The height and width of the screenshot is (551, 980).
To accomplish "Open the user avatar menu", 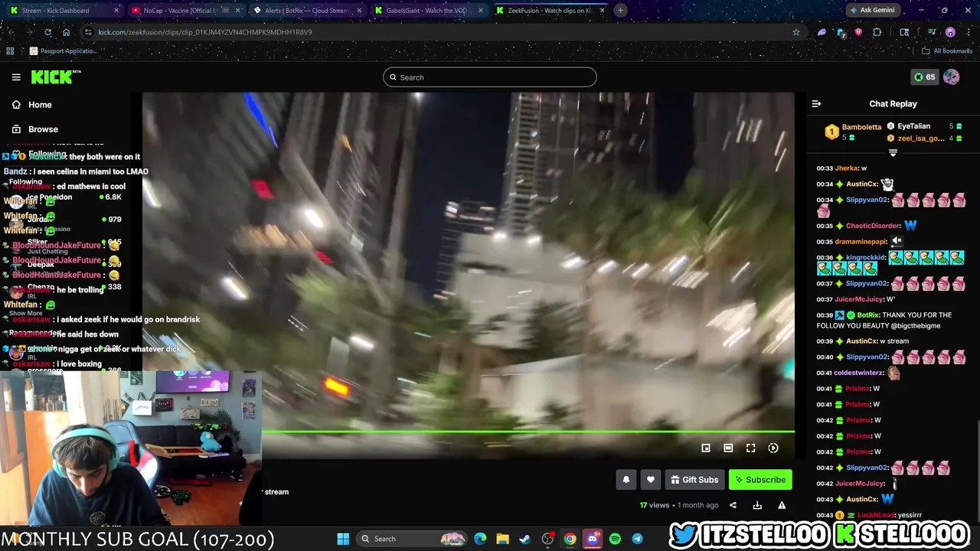I will [952, 77].
